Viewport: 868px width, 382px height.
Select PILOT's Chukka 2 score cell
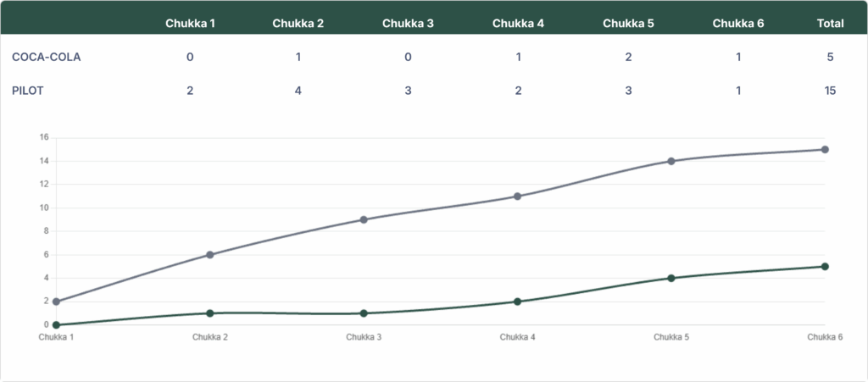[x=298, y=91]
